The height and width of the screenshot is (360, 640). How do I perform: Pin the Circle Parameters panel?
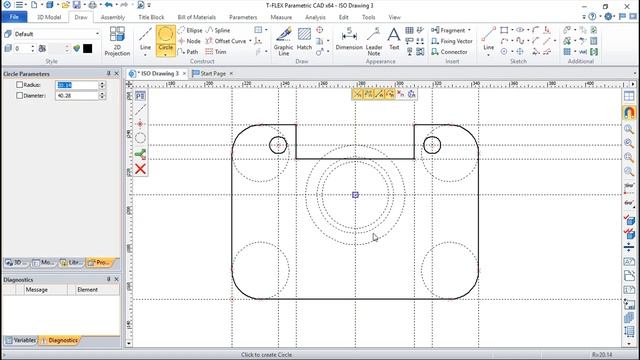click(x=109, y=73)
